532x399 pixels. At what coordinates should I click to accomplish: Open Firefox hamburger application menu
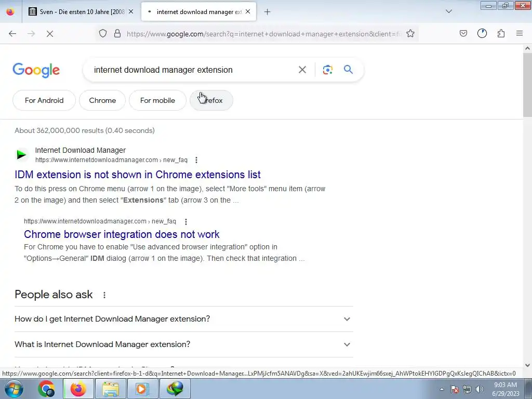(x=519, y=33)
